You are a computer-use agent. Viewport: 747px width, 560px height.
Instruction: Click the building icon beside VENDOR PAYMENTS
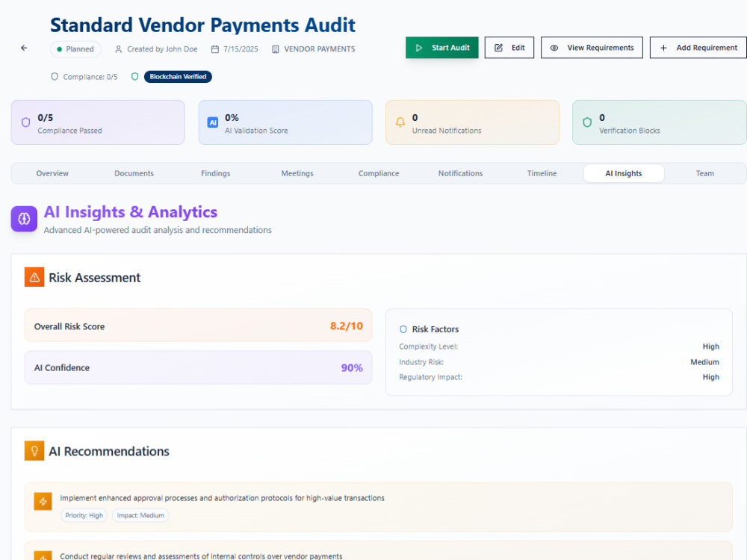click(x=276, y=49)
